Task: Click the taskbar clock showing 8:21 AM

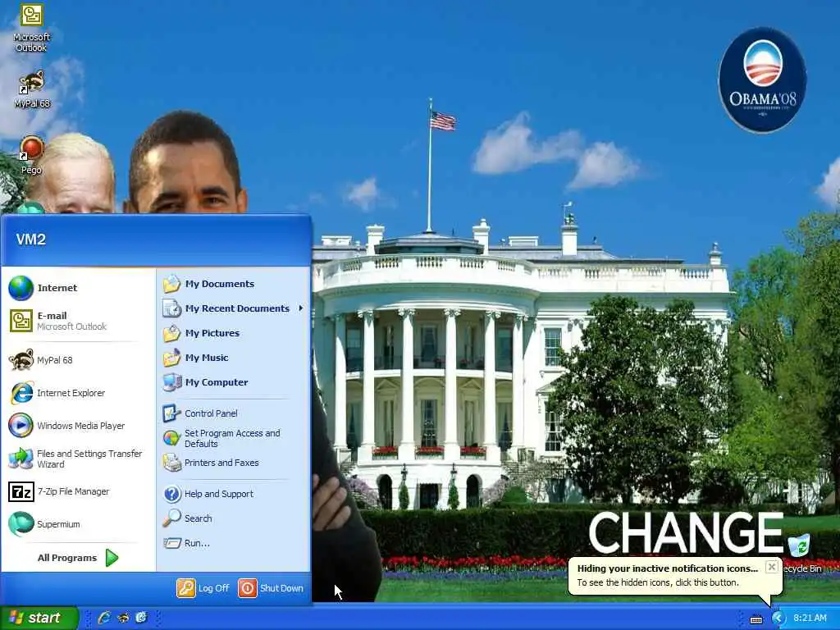Action: coord(810,618)
